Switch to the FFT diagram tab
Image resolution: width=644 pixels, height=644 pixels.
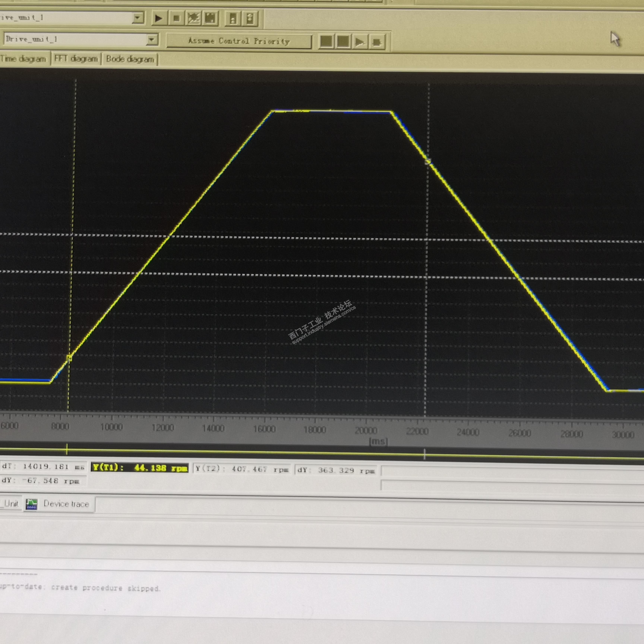pyautogui.click(x=76, y=59)
